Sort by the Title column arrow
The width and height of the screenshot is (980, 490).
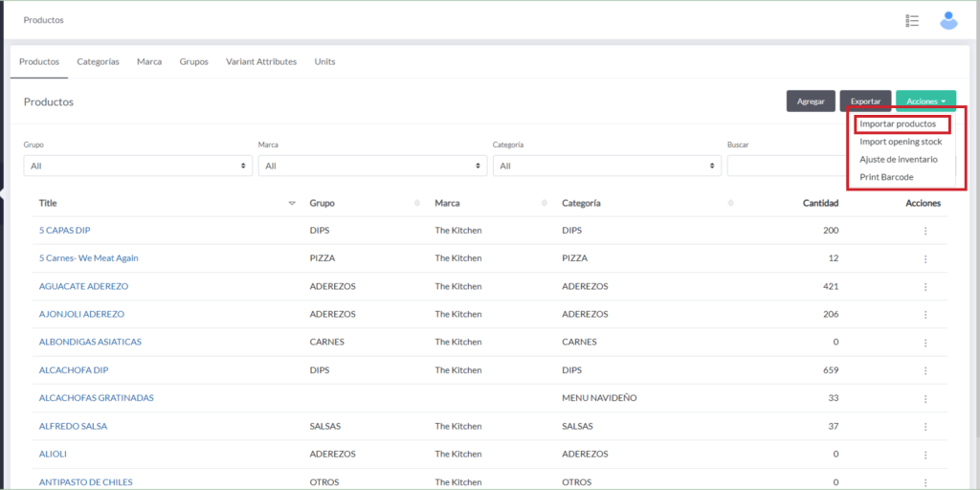point(292,203)
